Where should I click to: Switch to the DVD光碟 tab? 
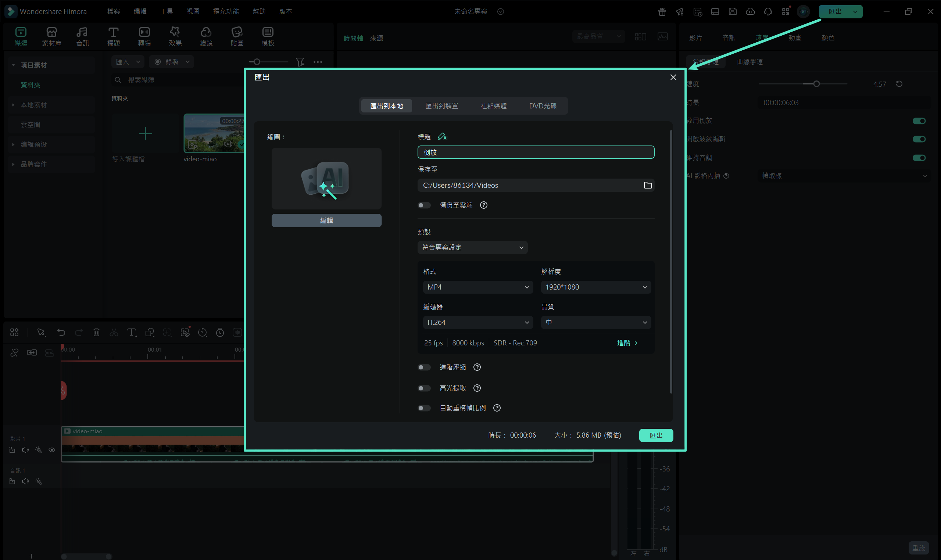(543, 106)
